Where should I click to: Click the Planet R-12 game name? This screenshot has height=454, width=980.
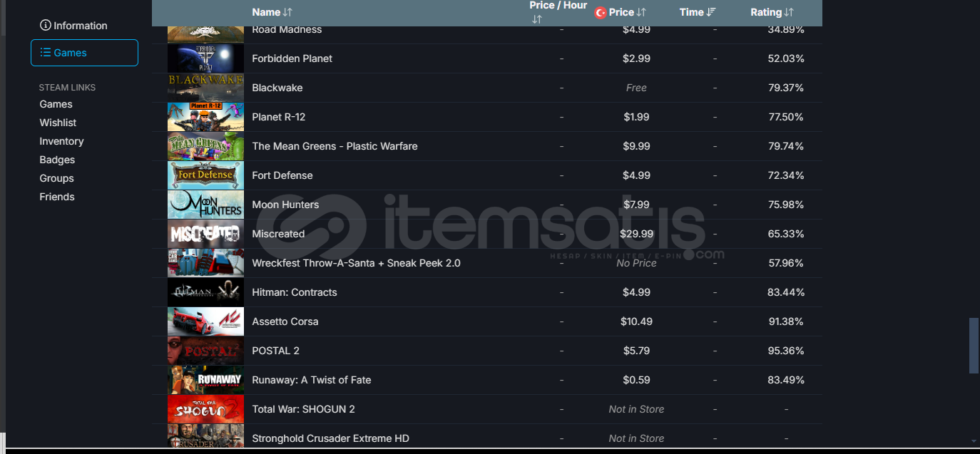tap(279, 117)
